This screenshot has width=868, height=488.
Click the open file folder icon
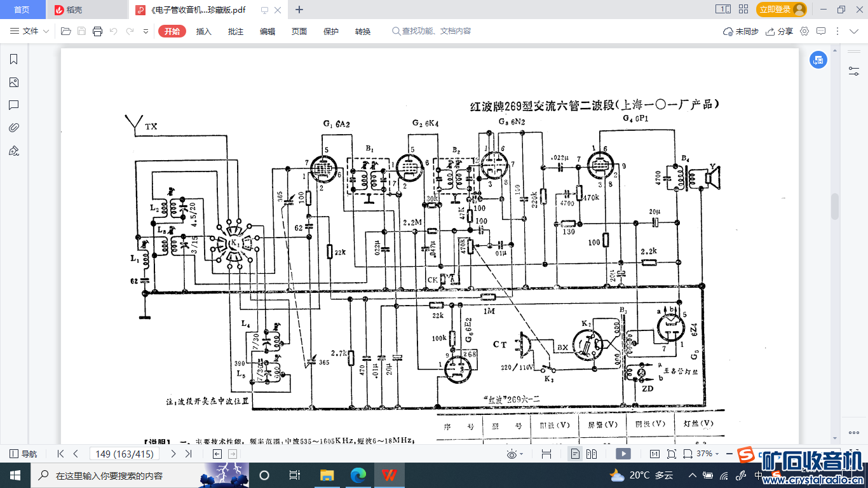click(x=65, y=31)
